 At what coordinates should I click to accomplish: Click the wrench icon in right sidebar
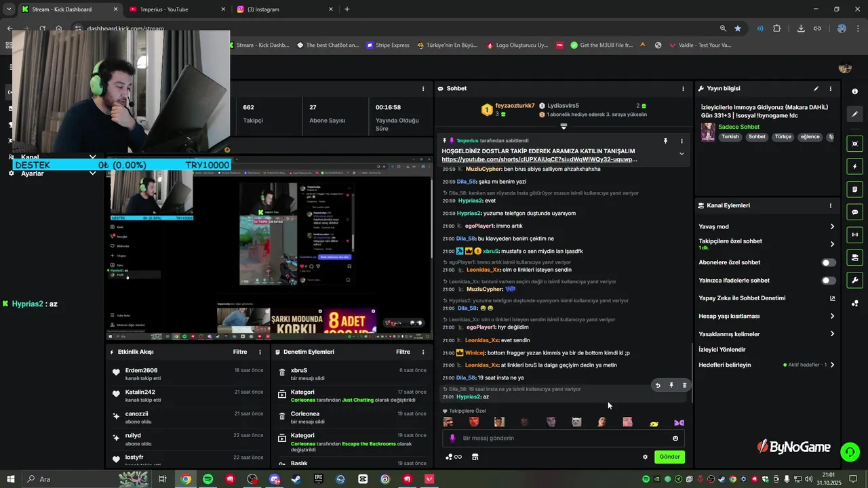click(x=854, y=280)
